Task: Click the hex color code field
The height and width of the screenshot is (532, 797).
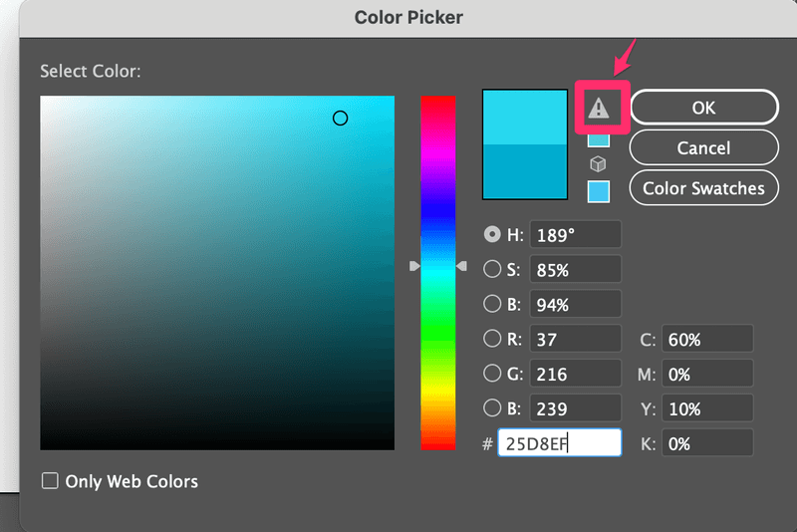Action: coord(560,443)
